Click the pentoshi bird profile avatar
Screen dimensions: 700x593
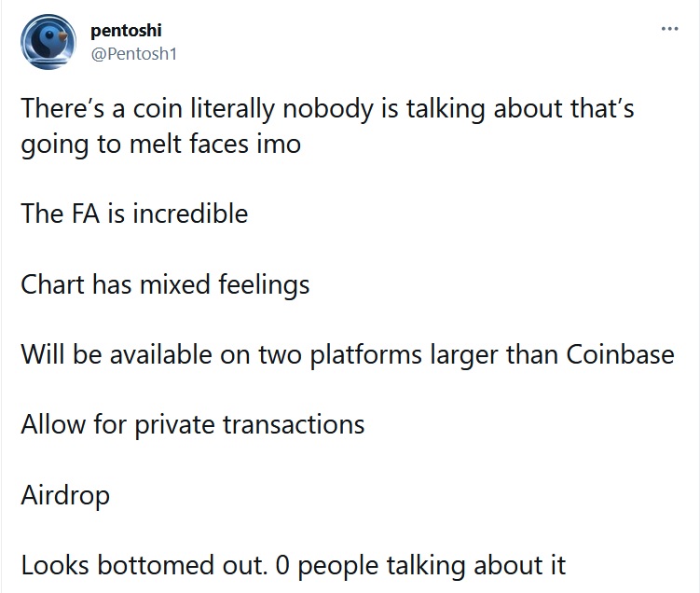(48, 42)
